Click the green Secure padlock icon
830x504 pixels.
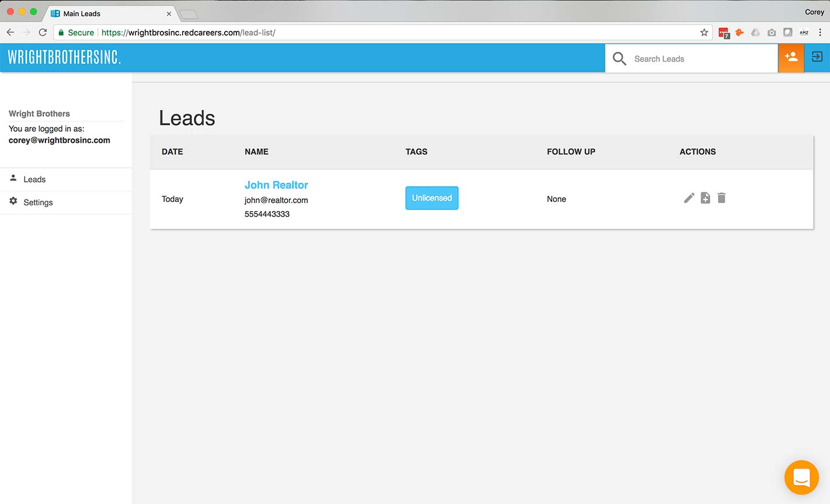coord(61,33)
